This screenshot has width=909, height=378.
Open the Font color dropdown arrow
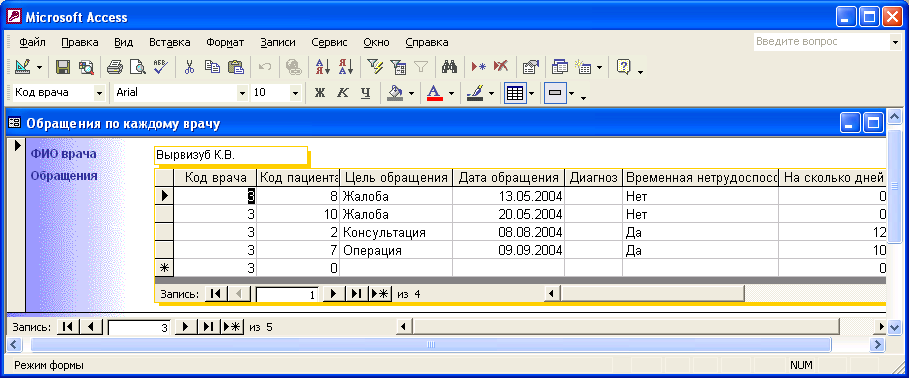(x=451, y=93)
